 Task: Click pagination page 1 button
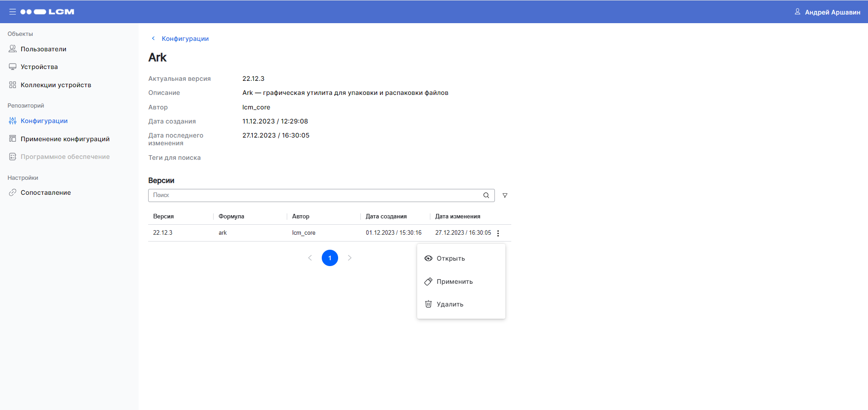(x=330, y=258)
